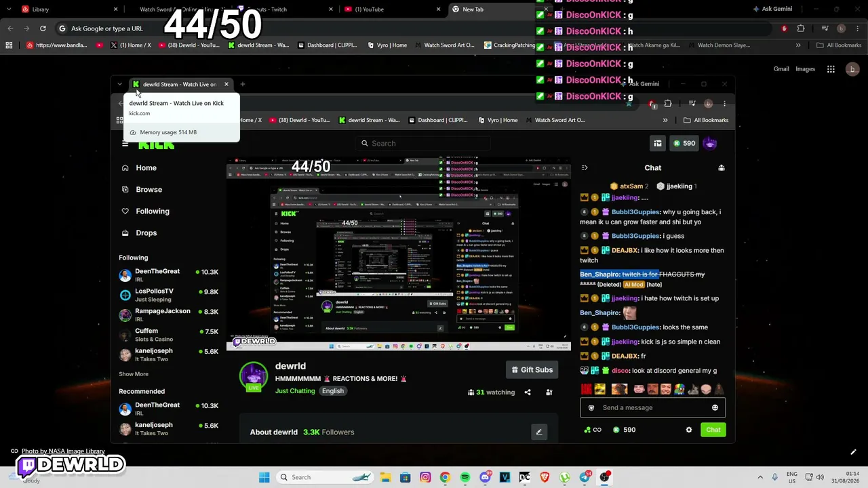Open the Kick dashboard icon beside points
Screen dimensions: 868x488
point(658,144)
